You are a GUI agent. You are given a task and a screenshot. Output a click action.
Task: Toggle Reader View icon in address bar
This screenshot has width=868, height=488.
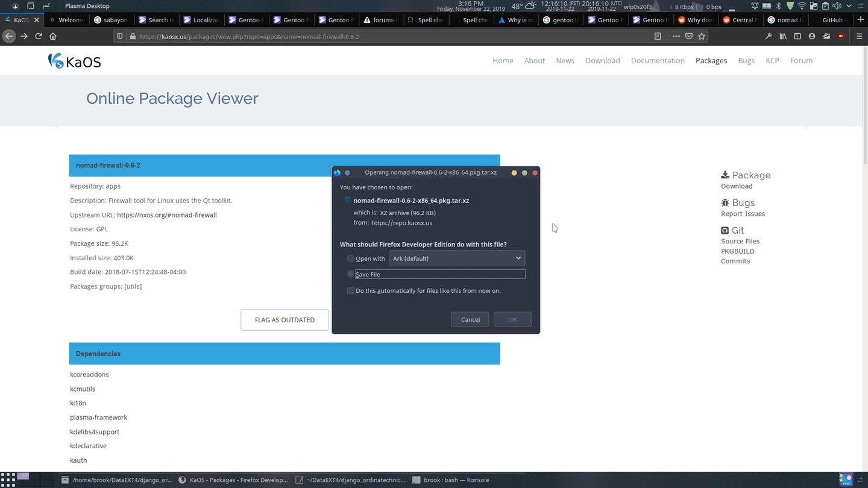[x=658, y=36]
